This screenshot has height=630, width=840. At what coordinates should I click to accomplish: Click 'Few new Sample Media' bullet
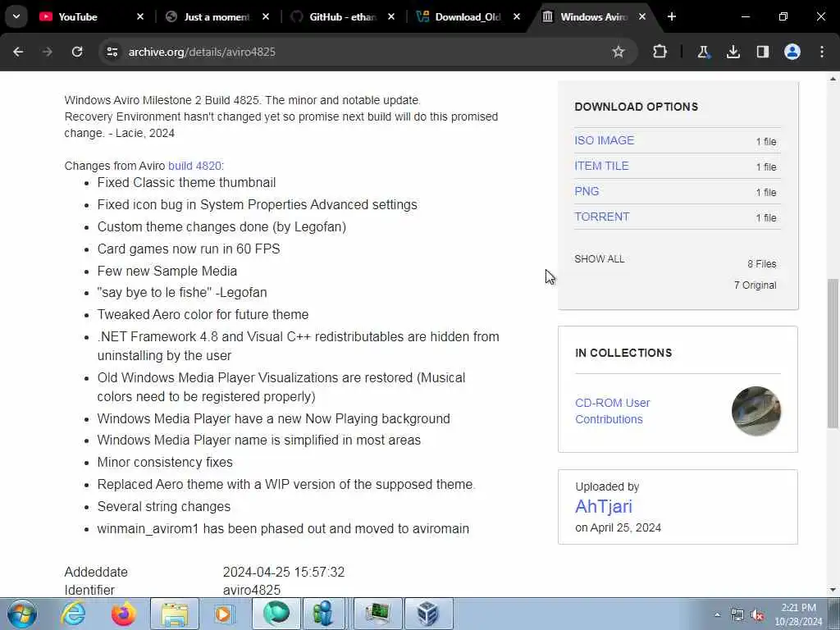(x=167, y=271)
